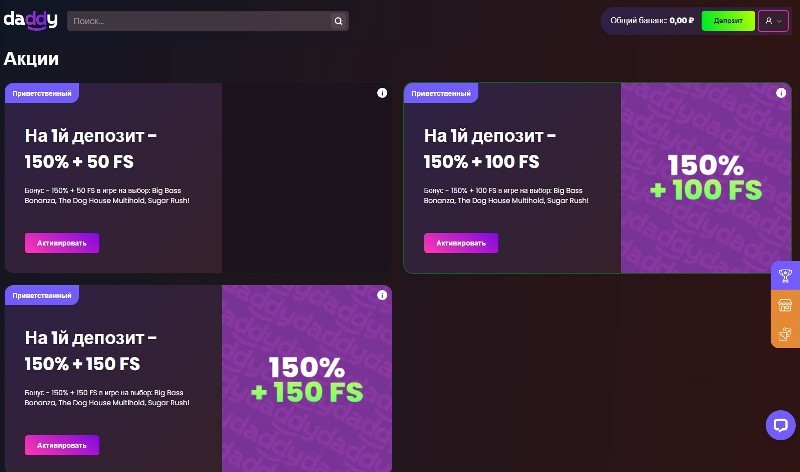Click the purple 150% + 150 FS banner image

point(306,379)
